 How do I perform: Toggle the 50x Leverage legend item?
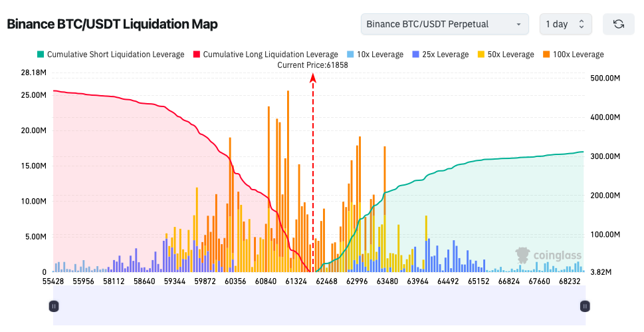tap(506, 55)
